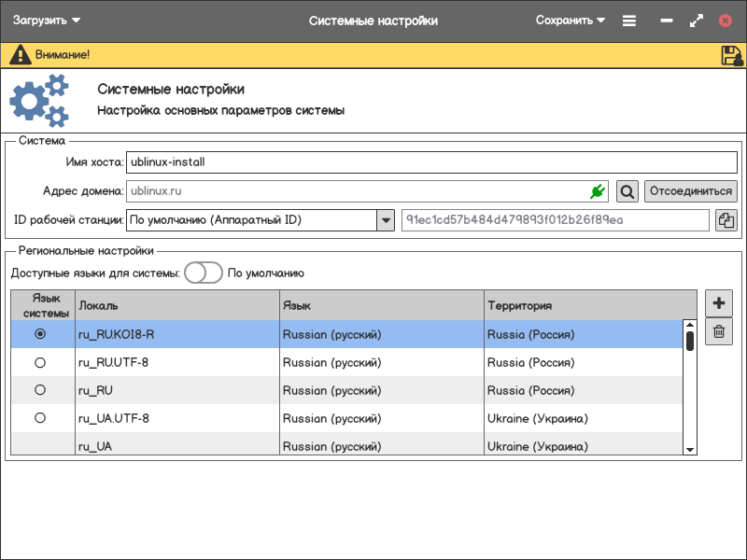Click the green plug connection icon

[x=598, y=191]
